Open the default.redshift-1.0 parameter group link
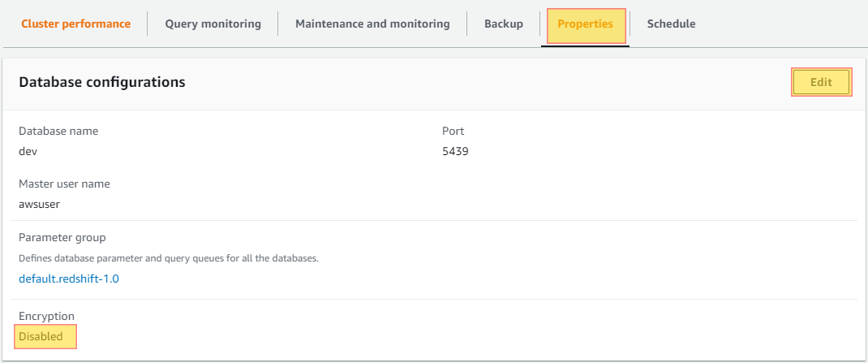Screen dimensions: 868x363 coord(69,279)
